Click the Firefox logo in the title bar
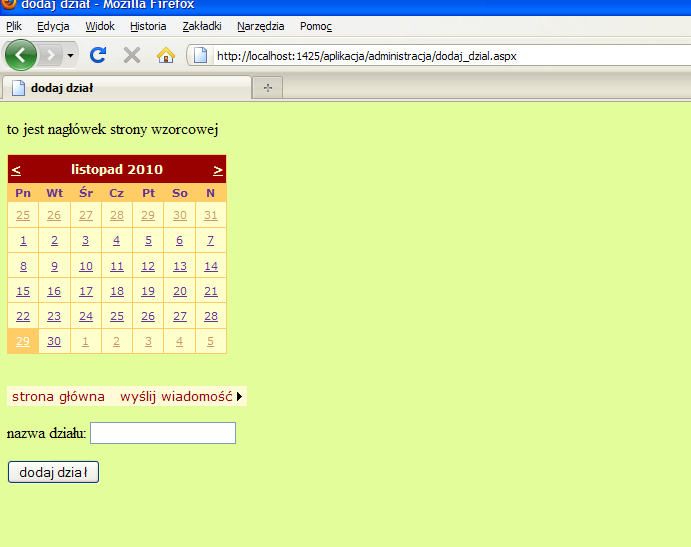Viewport: 691px width, 547px height. (x=9, y=4)
